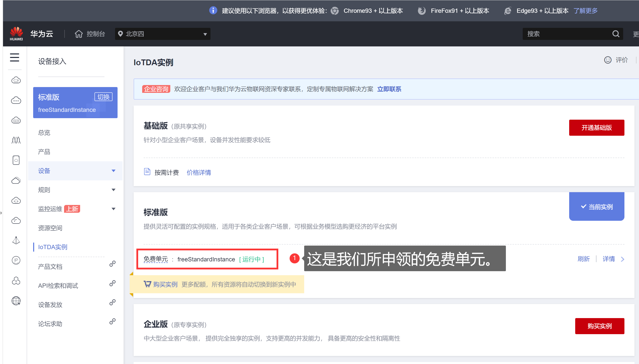
Task: Open the hamburger menu icon
Action: click(15, 57)
